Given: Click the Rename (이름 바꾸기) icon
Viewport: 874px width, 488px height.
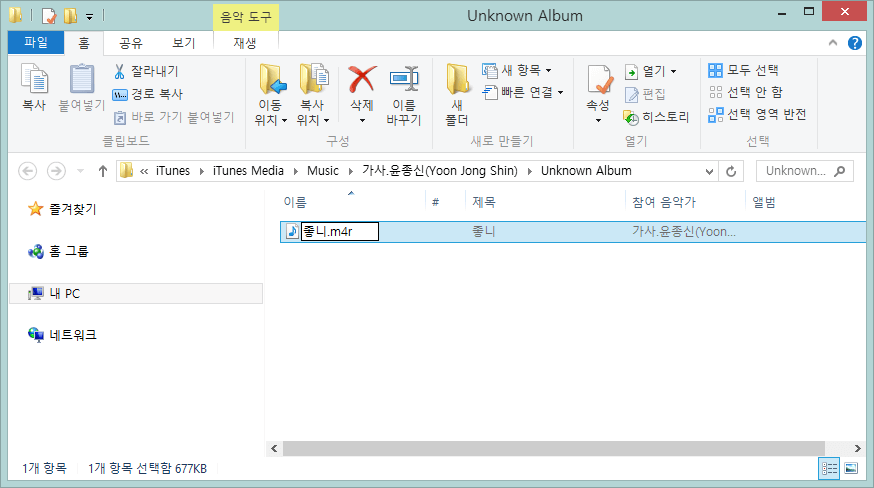Looking at the screenshot, I should (403, 82).
